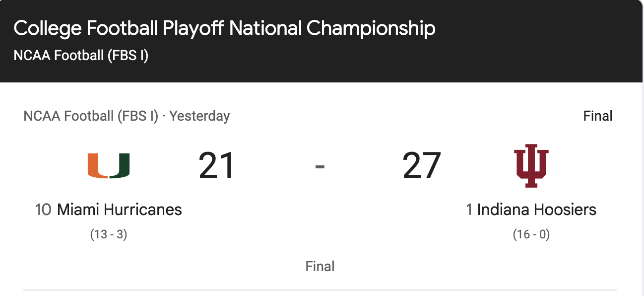Click the dash between the two scores
This screenshot has width=644, height=296.
320,166
